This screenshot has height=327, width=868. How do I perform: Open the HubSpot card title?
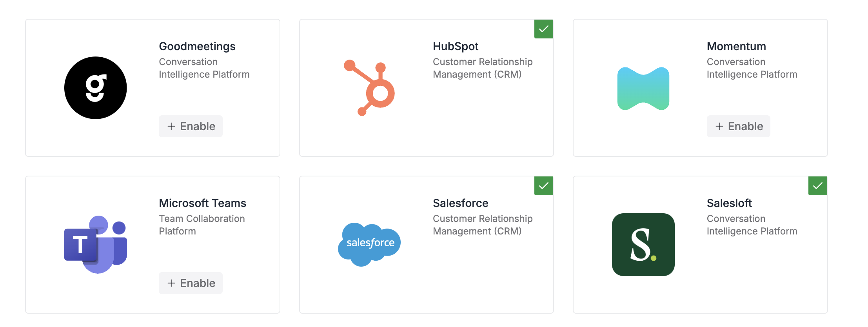click(x=456, y=46)
